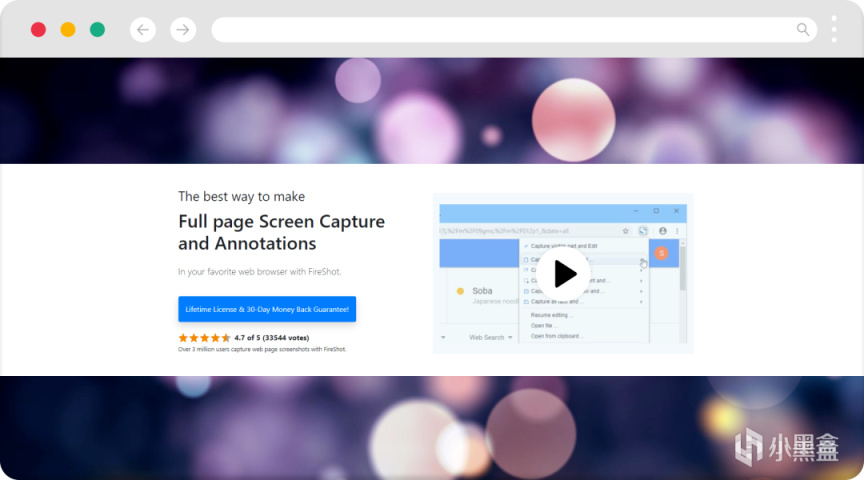Click the star rating icons
This screenshot has width=864, height=480.
[204, 338]
